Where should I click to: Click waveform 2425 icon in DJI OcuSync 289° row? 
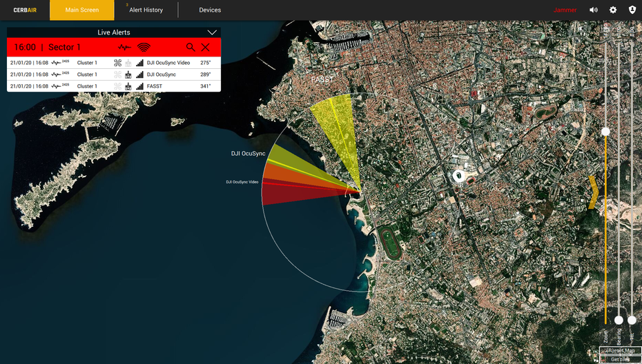60,74
